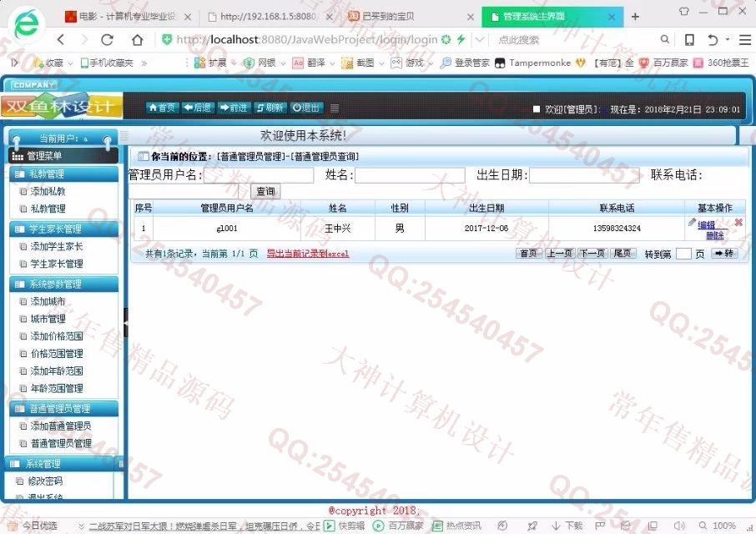Reload the page with browser refresh icon

(107, 39)
